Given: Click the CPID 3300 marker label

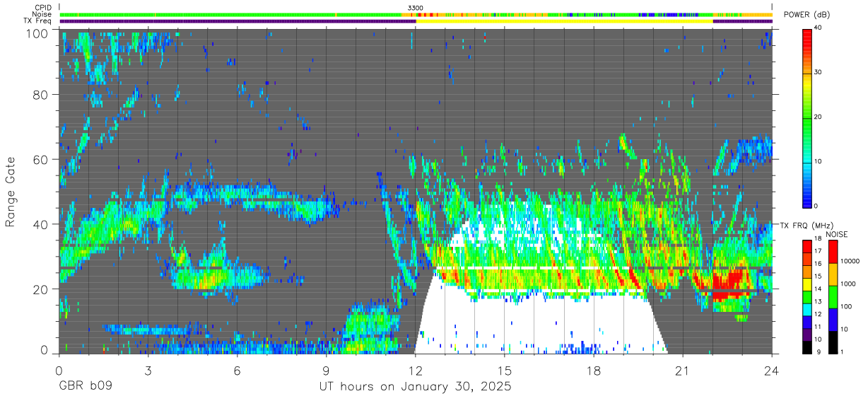Looking at the screenshot, I should (416, 8).
